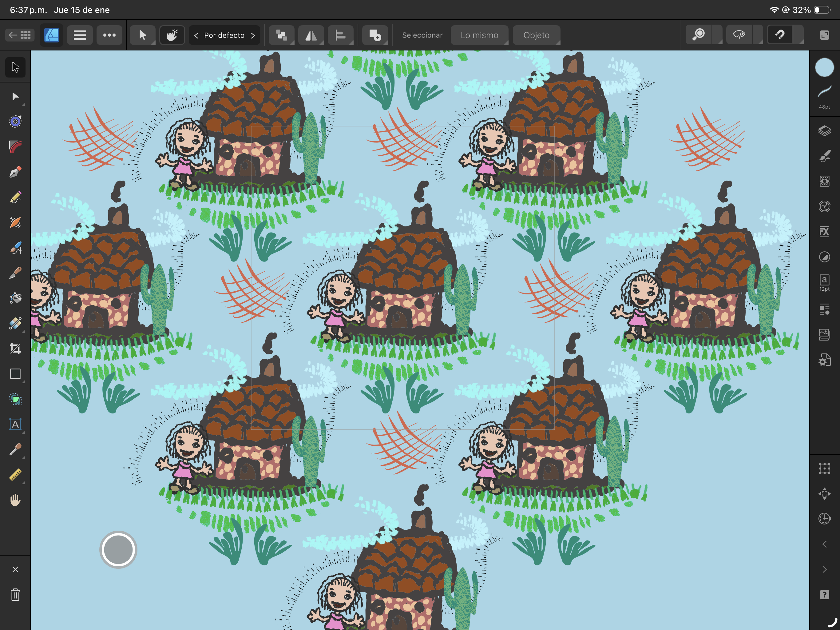840x630 pixels.
Task: Open the arrange order options
Action: 281,35
